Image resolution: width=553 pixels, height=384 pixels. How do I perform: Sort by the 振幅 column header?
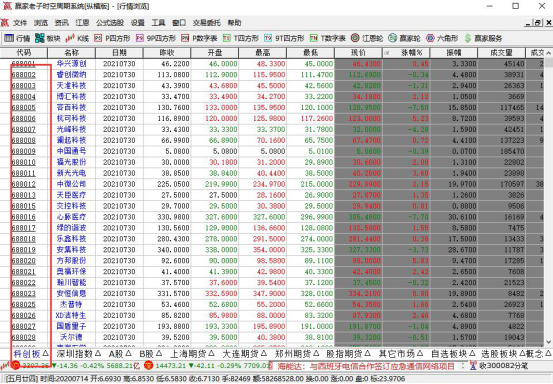click(x=454, y=53)
